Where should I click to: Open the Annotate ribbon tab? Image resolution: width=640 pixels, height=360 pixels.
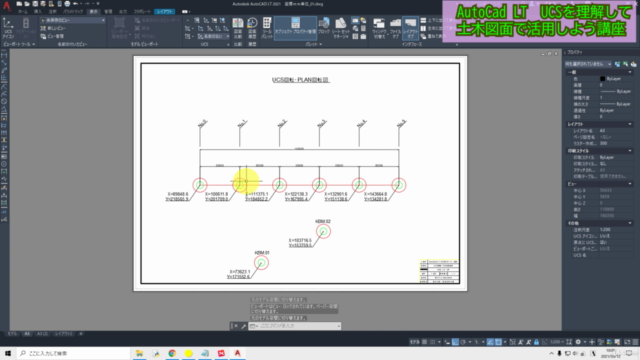(x=53, y=11)
